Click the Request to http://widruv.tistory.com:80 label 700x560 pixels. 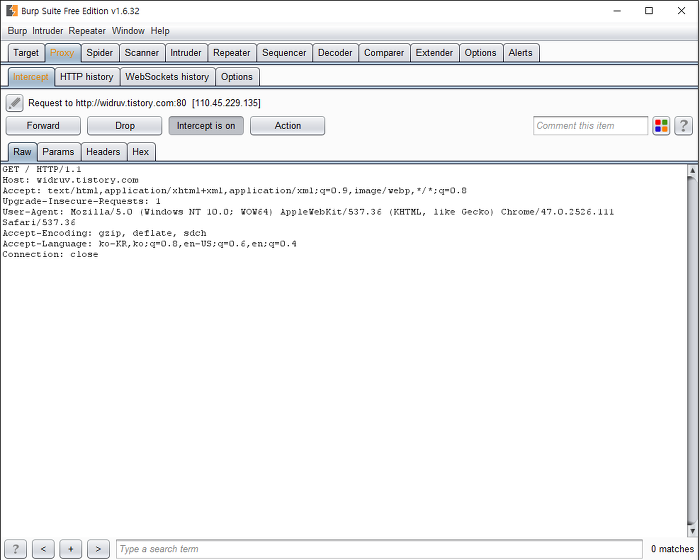pos(144,103)
